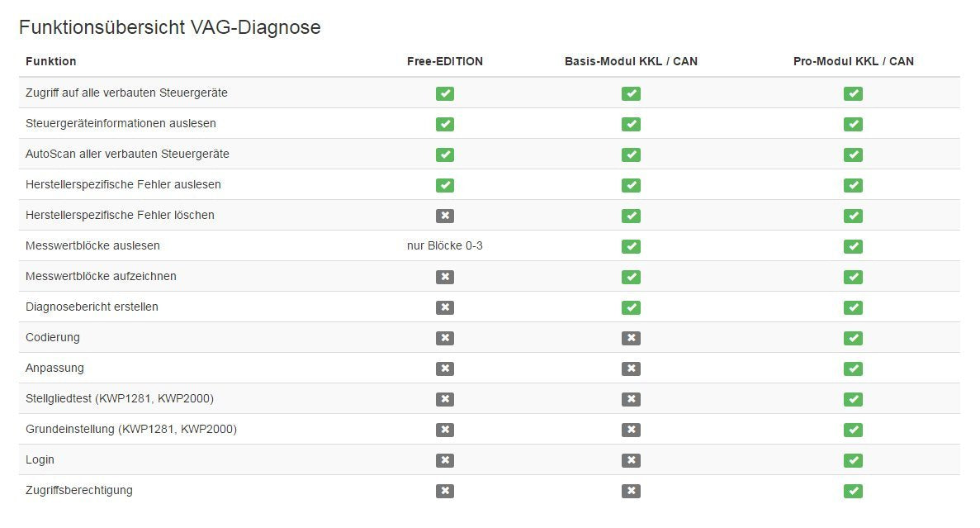Click green check for Zugriff auf alle Steuergeräte, Free-EDITION

(x=445, y=93)
